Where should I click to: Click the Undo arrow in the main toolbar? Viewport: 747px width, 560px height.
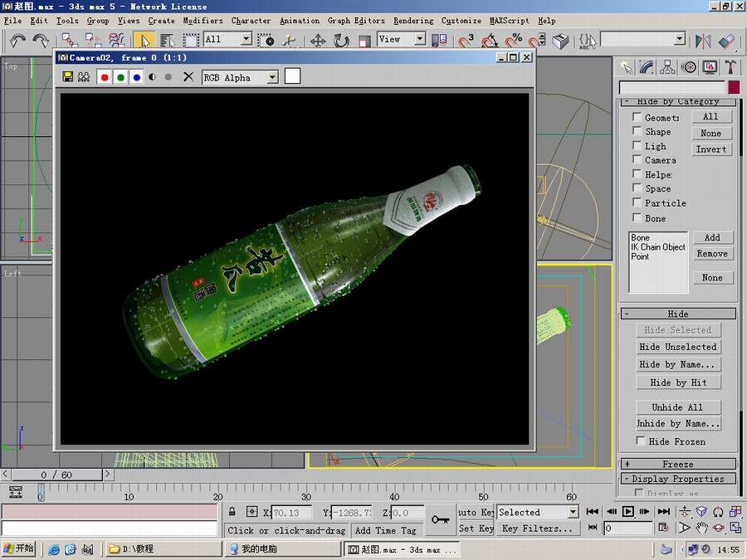[x=17, y=41]
